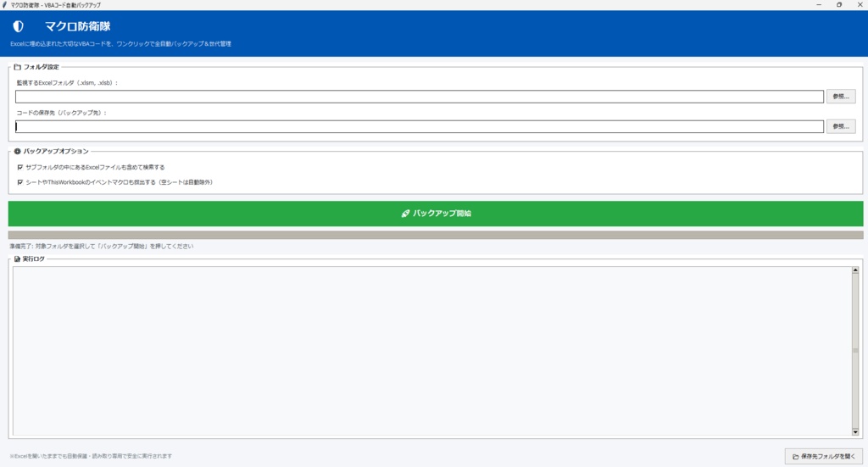This screenshot has height=467, width=868.
Task: Toggle the サブフォルダ search checkbox
Action: click(20, 167)
